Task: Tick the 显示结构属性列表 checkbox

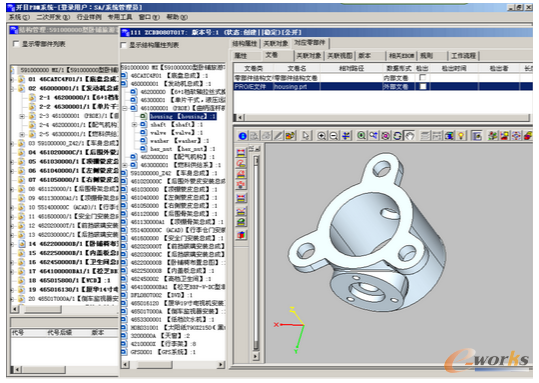Action: 124,45
